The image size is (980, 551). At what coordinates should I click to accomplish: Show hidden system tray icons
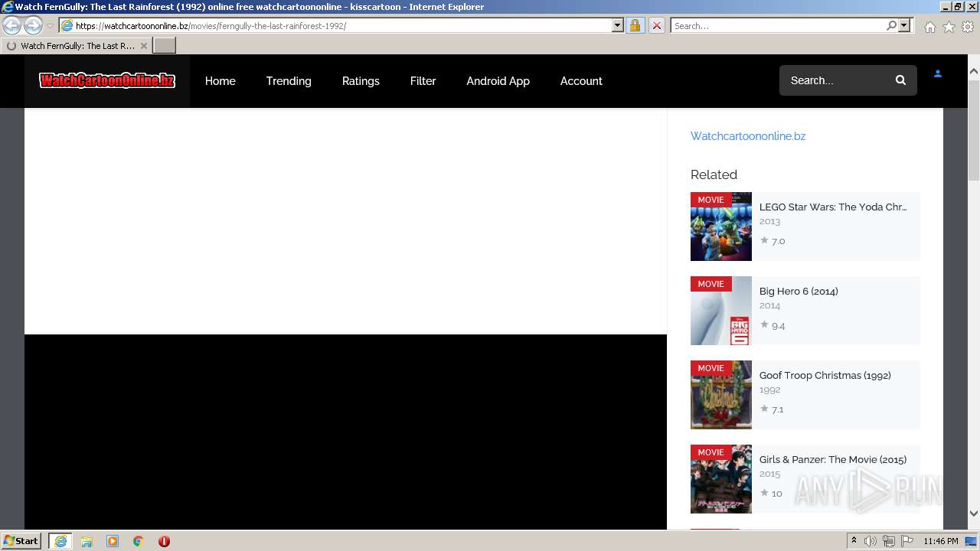click(x=854, y=541)
